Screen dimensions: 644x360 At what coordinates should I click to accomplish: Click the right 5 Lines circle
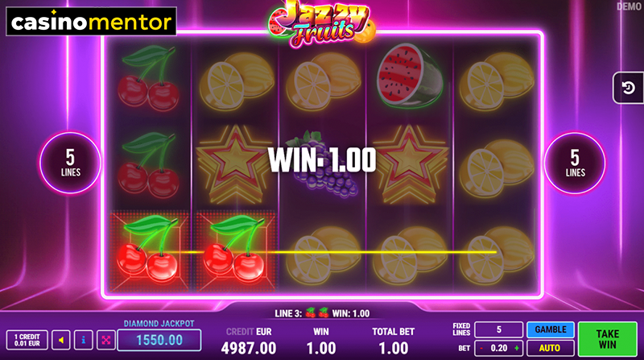[x=575, y=163]
